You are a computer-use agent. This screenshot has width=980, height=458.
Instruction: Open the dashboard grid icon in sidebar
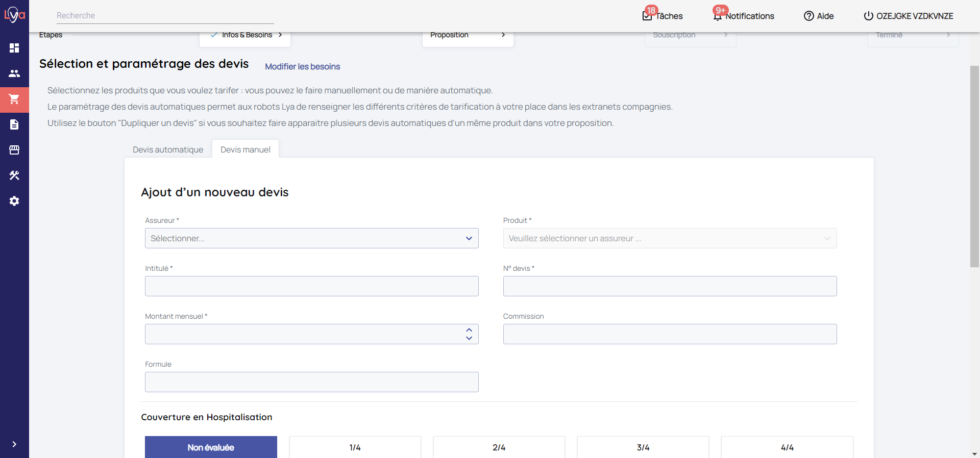(x=14, y=48)
